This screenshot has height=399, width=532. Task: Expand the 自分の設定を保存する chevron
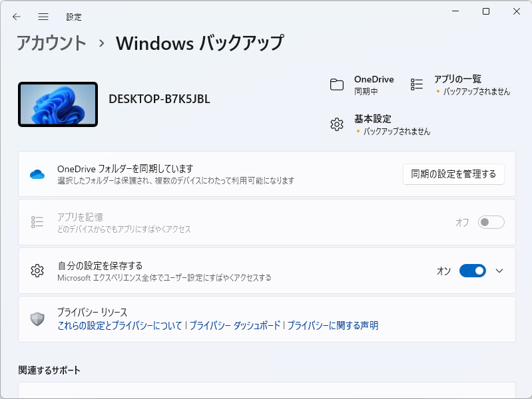click(x=499, y=271)
